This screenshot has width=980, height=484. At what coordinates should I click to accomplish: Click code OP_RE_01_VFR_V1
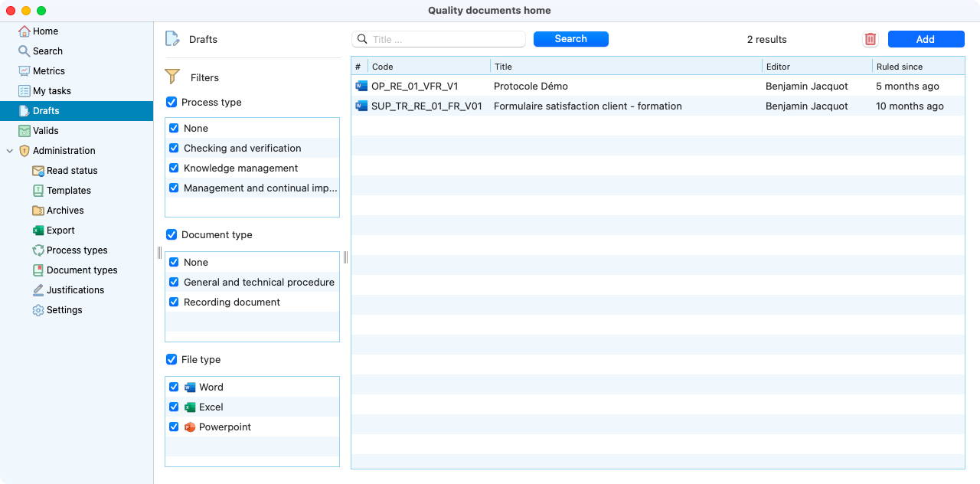point(415,87)
